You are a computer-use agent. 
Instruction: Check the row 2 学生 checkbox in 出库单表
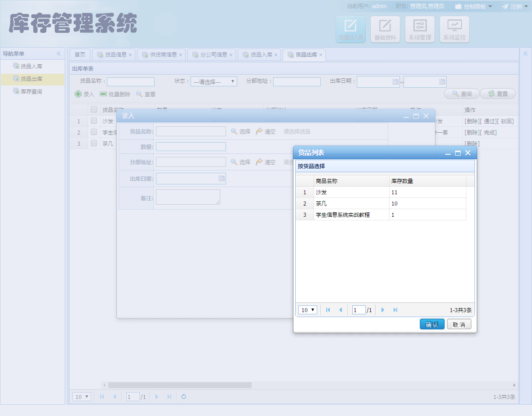94,132
